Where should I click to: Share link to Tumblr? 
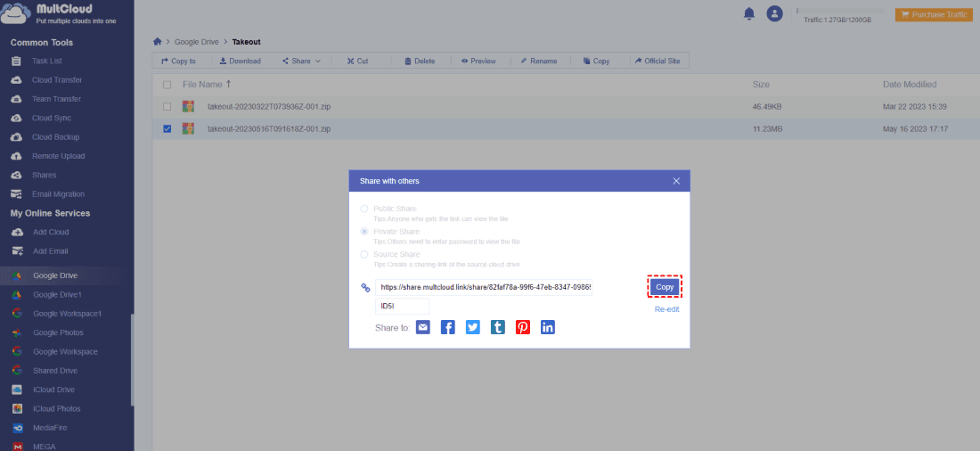pyautogui.click(x=498, y=327)
